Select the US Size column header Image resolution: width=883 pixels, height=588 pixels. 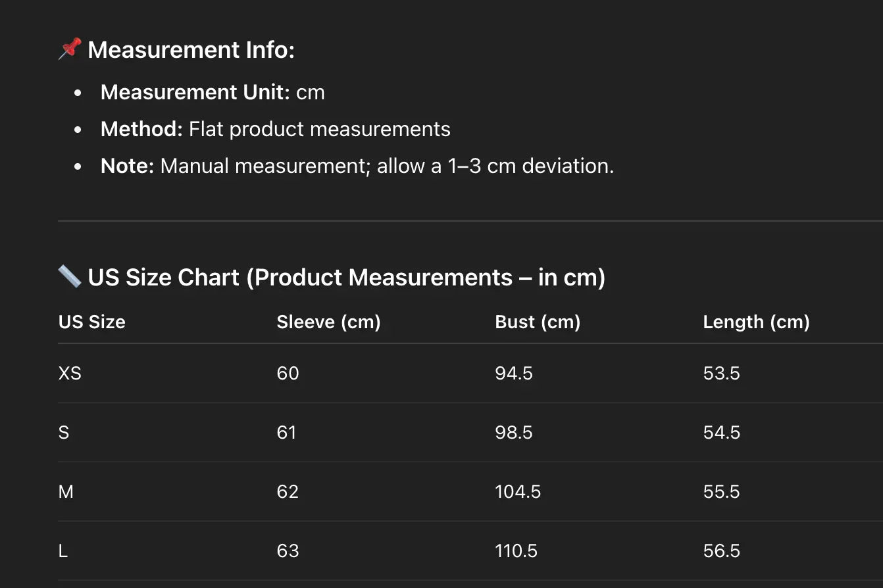coord(91,322)
